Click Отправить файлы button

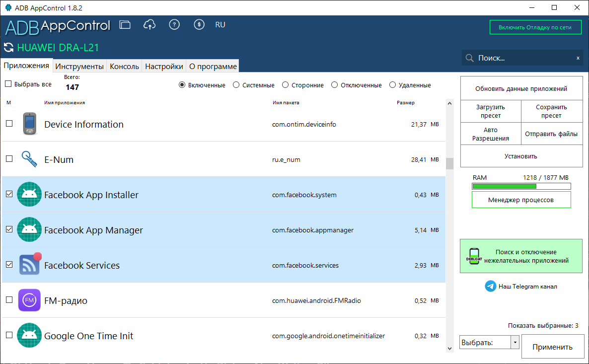pyautogui.click(x=551, y=134)
